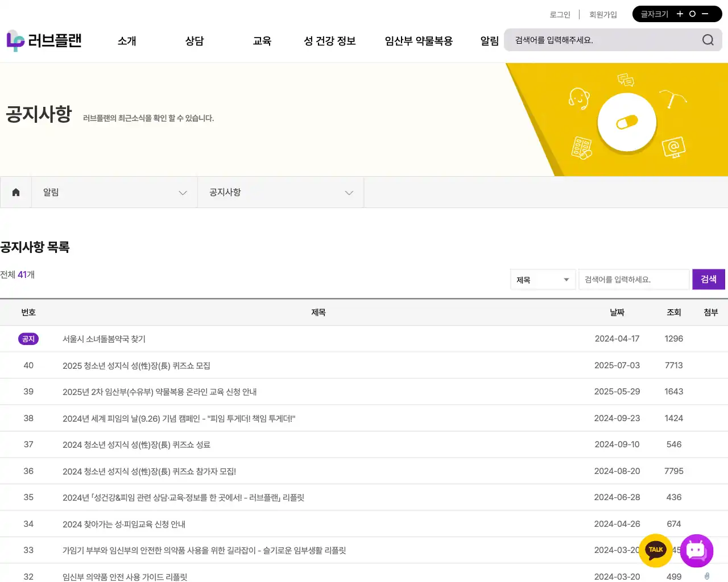728x582 pixels.
Task: Click the notice list search input field
Action: coord(634,280)
